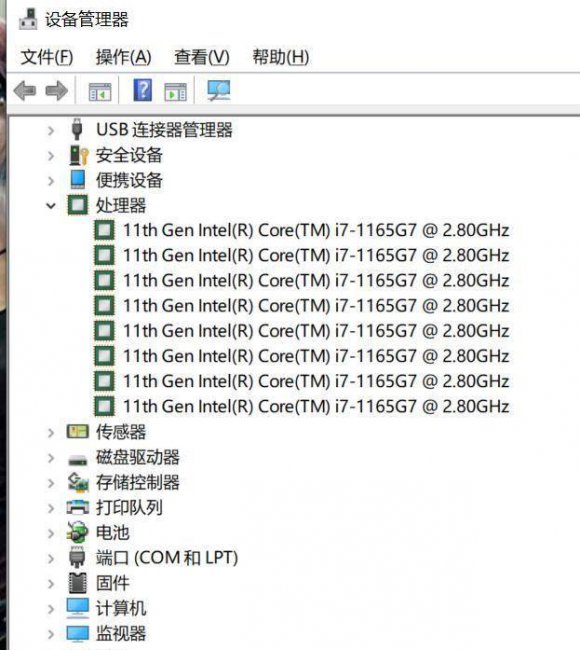Screen dimensions: 580x650
Task: Expand the 安全设备 node
Action: 51,156
